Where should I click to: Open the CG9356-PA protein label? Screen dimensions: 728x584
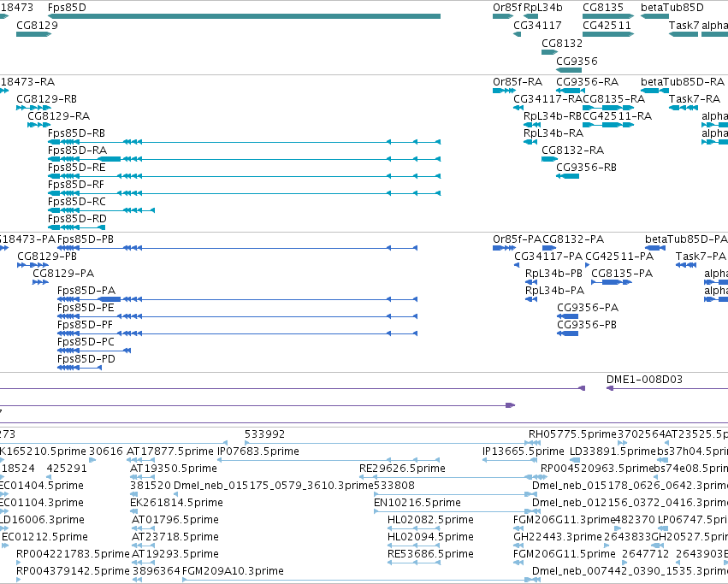pos(588,308)
